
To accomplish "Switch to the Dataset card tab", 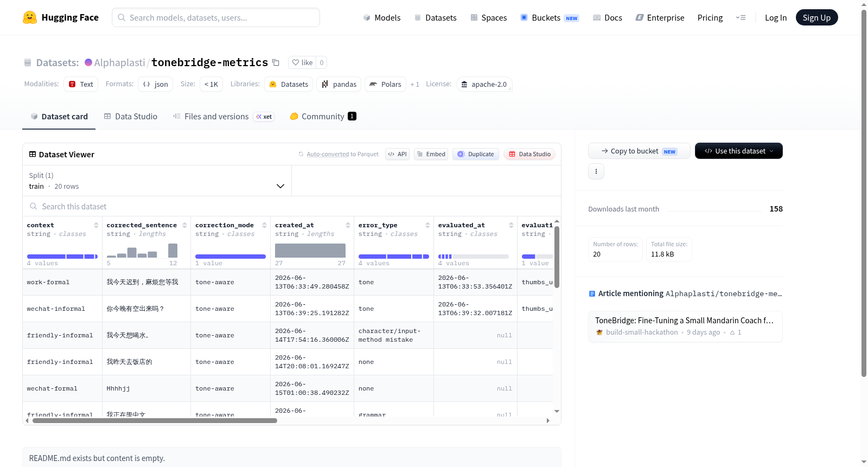I will (x=59, y=116).
